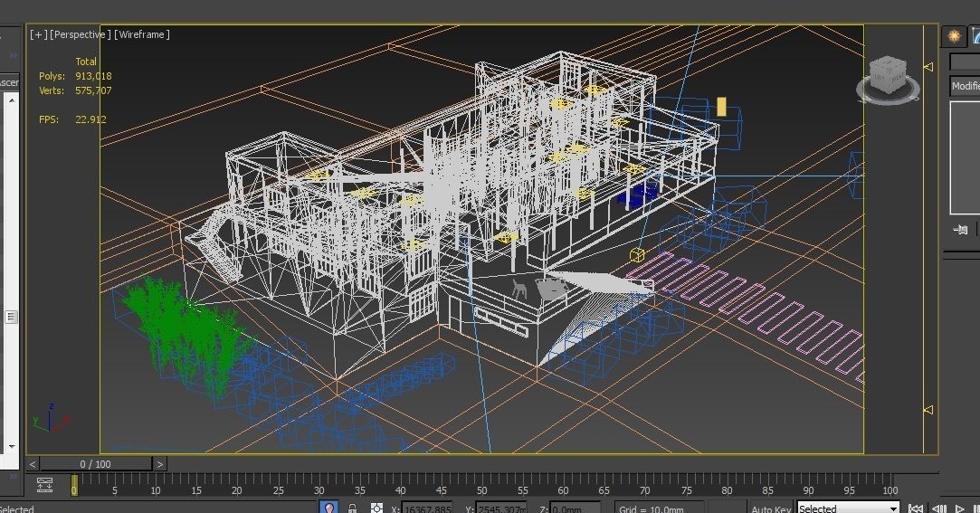
Task: Click the yellow camera target box icon
Action: 637,254
